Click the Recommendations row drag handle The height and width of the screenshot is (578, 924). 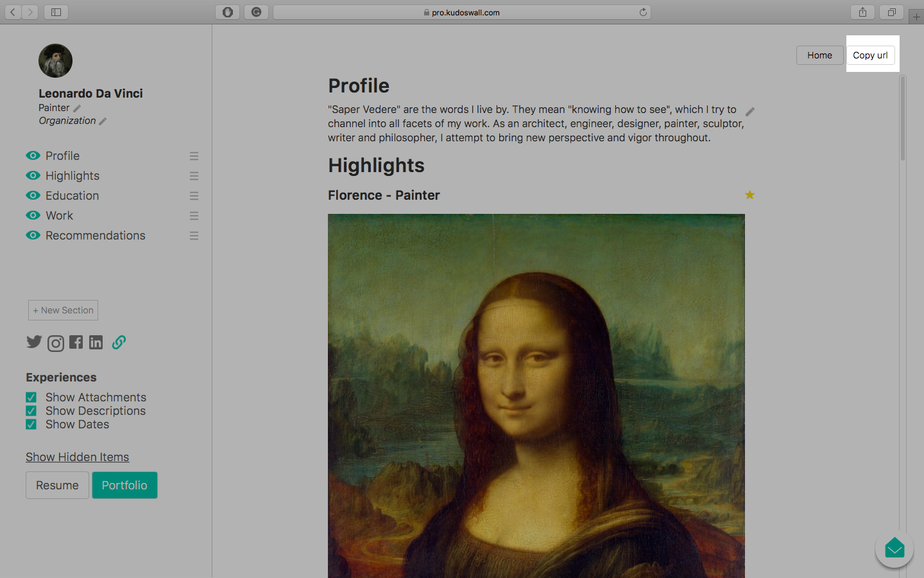[194, 236]
